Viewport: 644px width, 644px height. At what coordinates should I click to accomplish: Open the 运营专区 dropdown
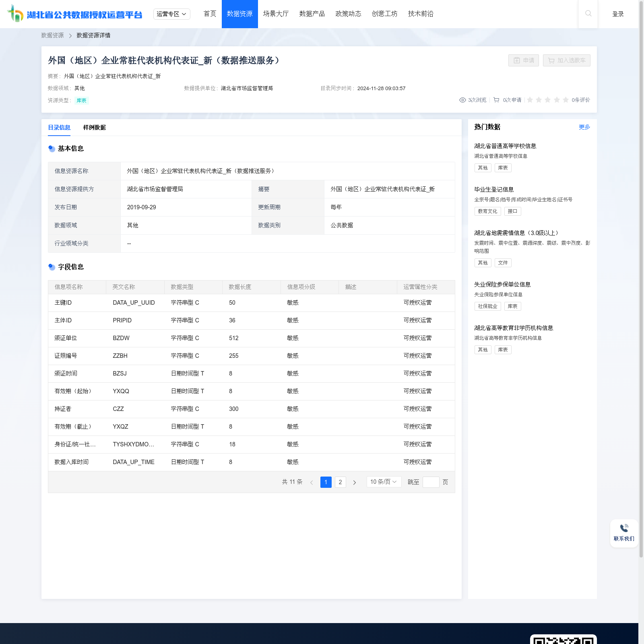pos(171,14)
